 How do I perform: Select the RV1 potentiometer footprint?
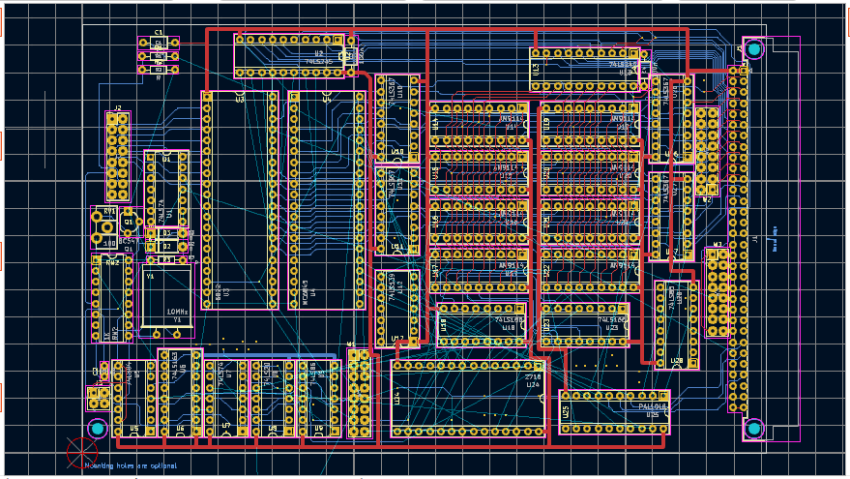[x=106, y=229]
